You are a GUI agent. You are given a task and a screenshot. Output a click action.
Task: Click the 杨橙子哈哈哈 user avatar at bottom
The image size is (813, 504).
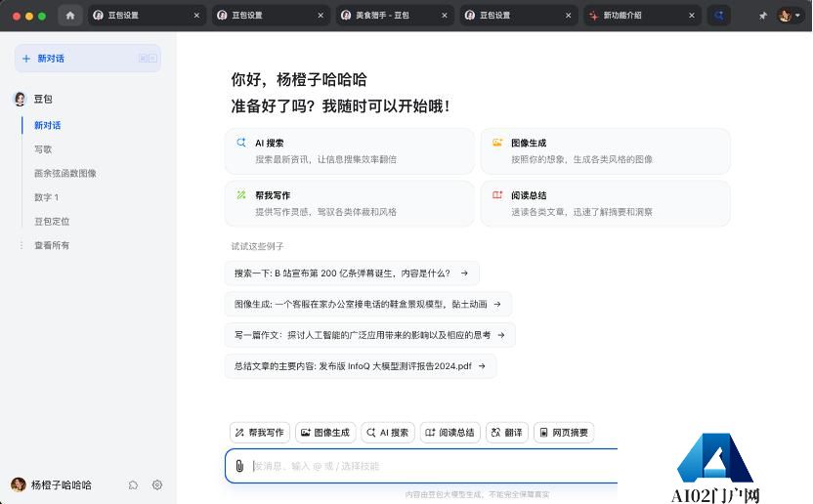[x=19, y=484]
